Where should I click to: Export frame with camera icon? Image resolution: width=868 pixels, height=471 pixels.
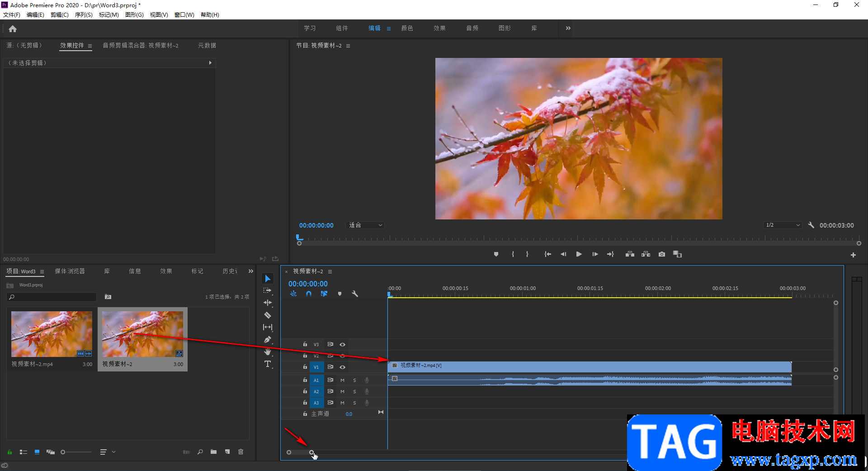tap(662, 254)
